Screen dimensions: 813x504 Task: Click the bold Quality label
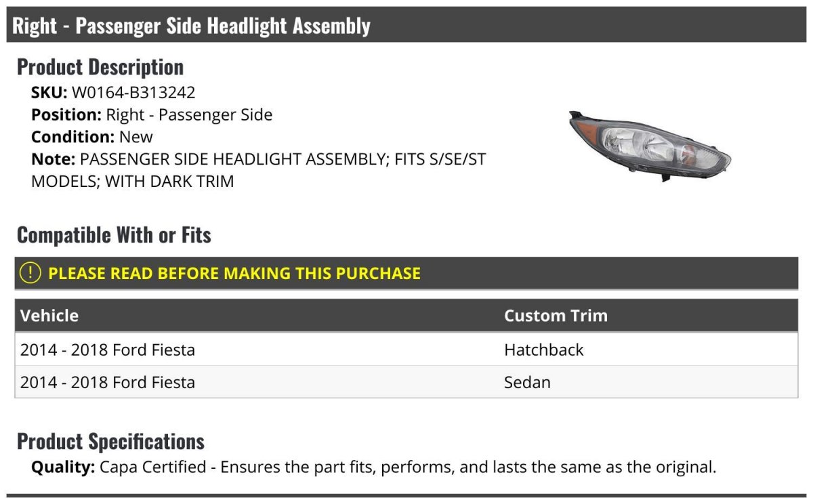point(63,467)
